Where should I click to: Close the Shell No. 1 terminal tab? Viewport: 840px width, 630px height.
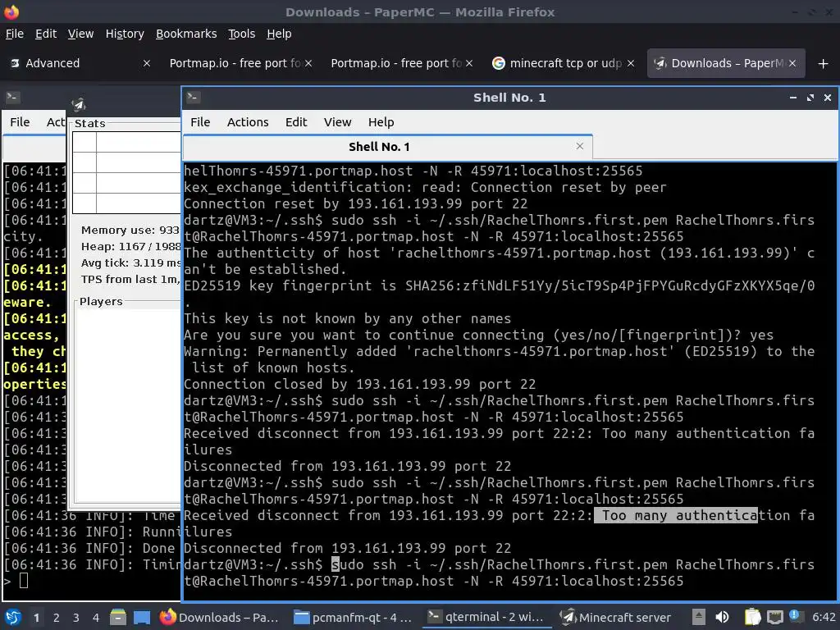point(580,146)
